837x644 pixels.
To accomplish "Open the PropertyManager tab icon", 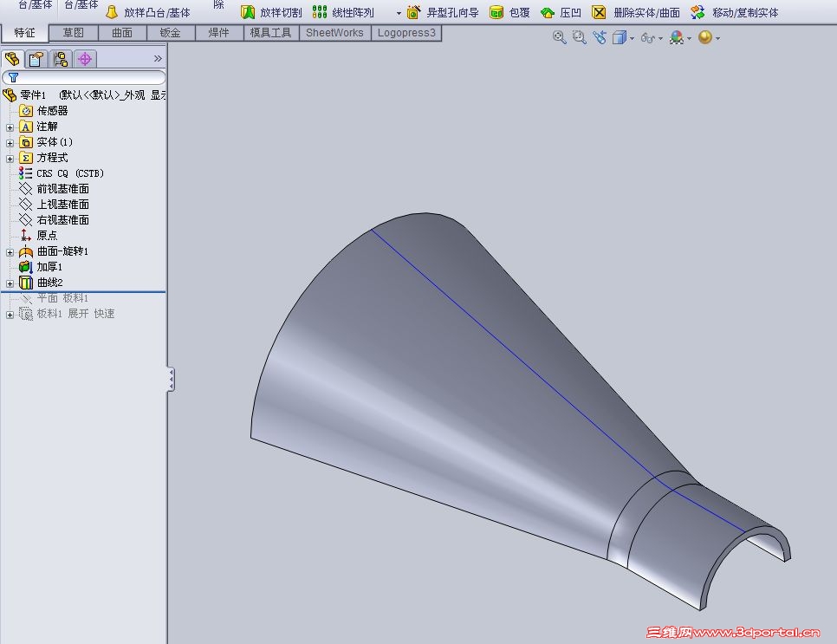I will pyautogui.click(x=36, y=59).
